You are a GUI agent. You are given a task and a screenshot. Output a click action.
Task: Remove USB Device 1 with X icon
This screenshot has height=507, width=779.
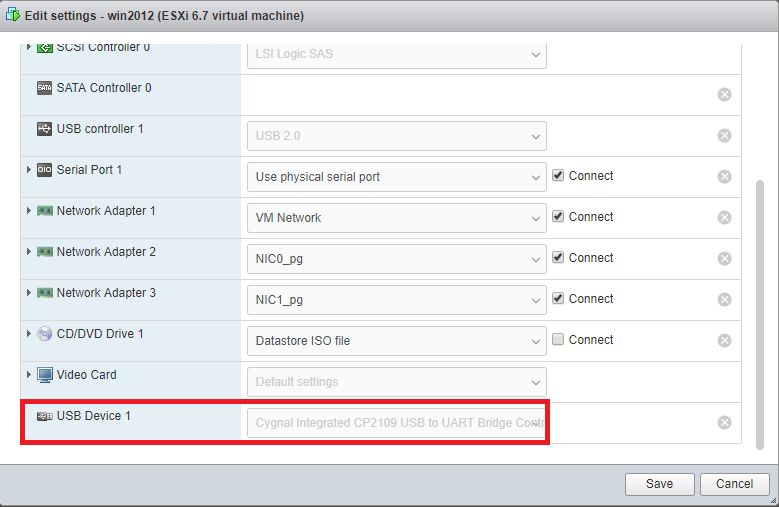point(724,423)
